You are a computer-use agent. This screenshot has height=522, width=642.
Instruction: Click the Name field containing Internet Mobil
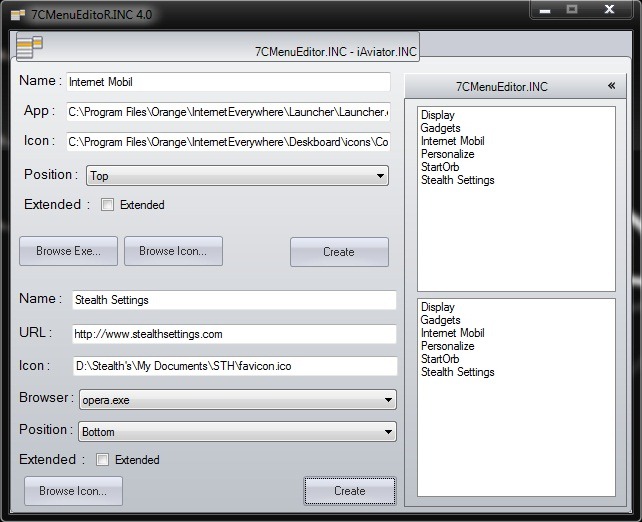[x=226, y=82]
